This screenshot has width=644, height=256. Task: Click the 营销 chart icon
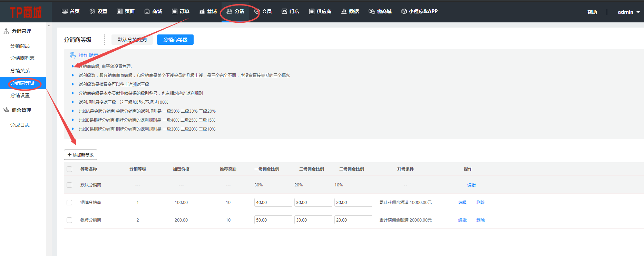coord(202,11)
